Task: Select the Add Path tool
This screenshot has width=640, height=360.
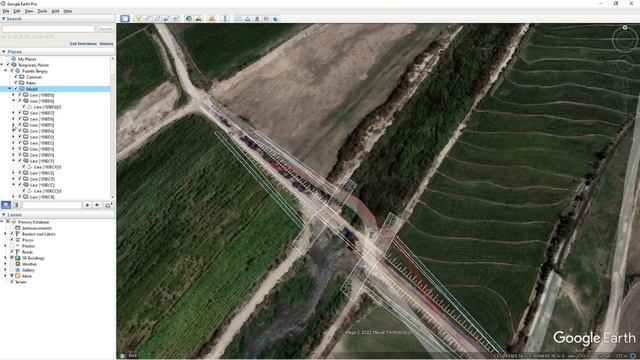Action: click(x=157, y=19)
